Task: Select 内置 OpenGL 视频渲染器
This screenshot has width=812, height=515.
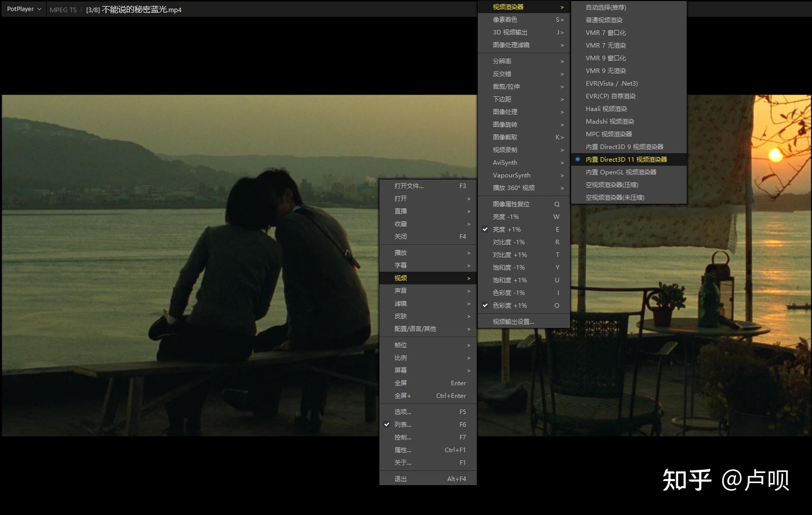Action: (621, 172)
